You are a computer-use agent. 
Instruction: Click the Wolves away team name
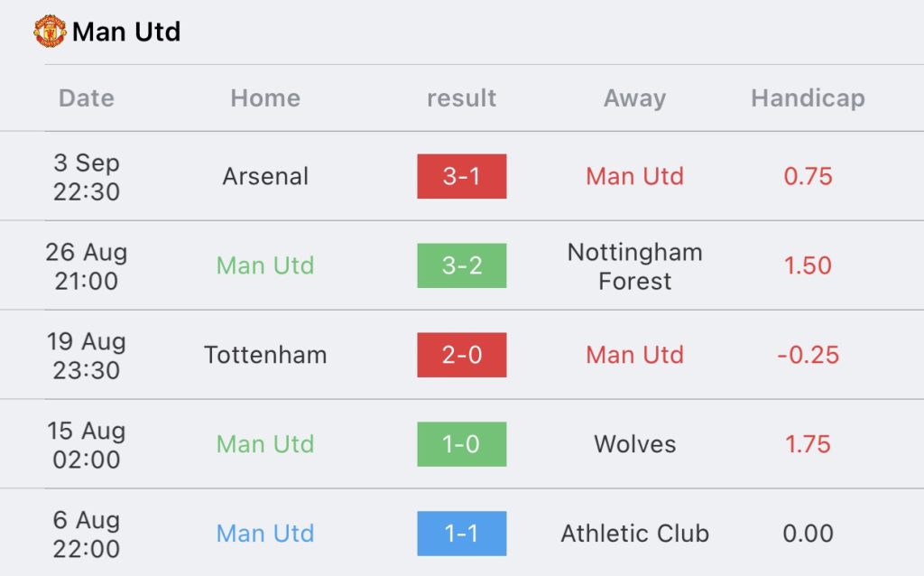[634, 444]
